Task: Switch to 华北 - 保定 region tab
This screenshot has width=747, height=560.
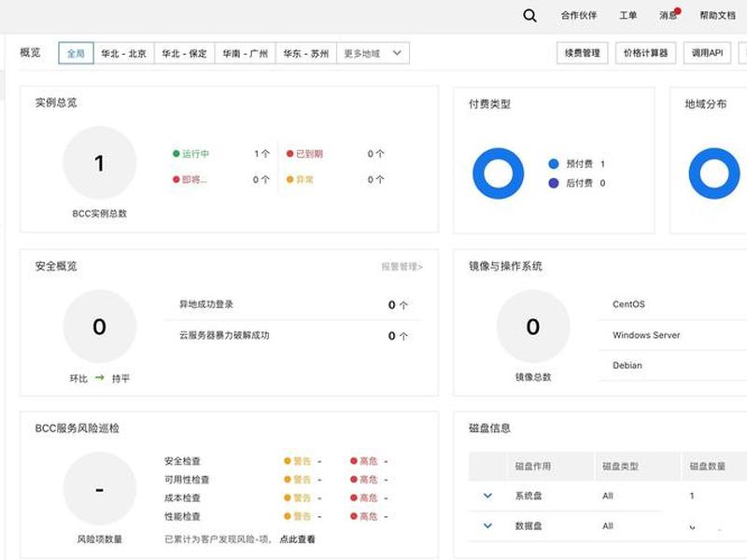Action: [x=184, y=53]
